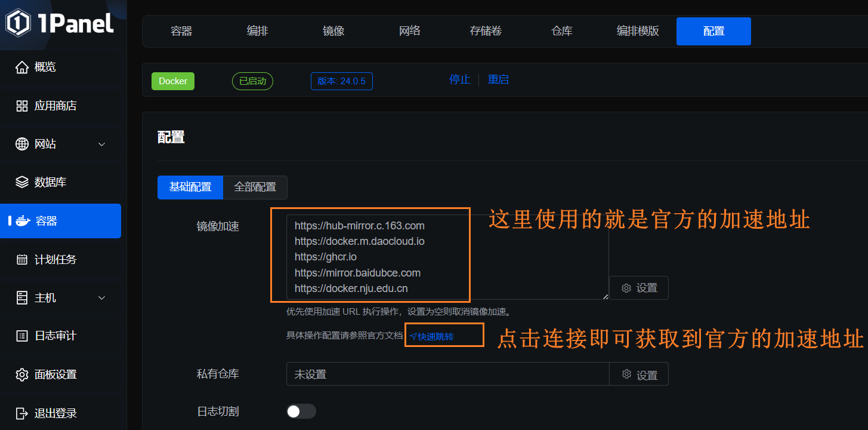Click 重启 to restart Docker
This screenshot has height=430, width=868.
[x=498, y=79]
